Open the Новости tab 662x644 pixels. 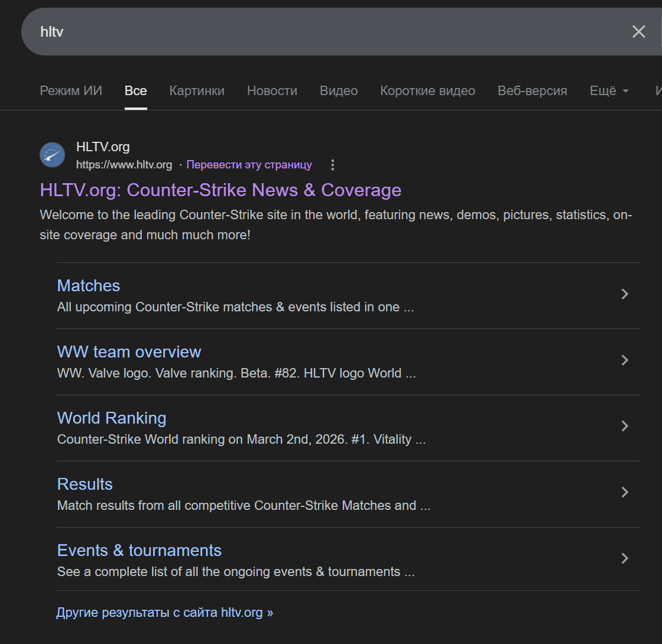coord(272,91)
